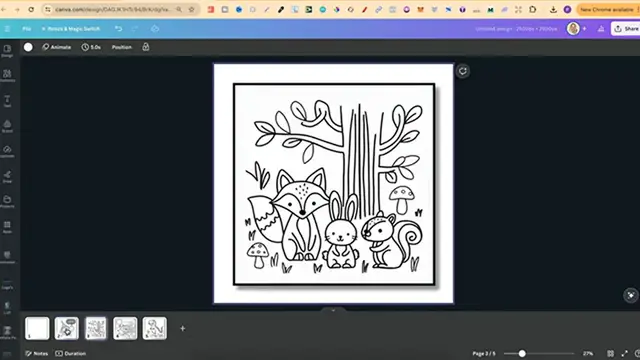Click the Share button
This screenshot has height=360, width=640.
[x=626, y=29]
